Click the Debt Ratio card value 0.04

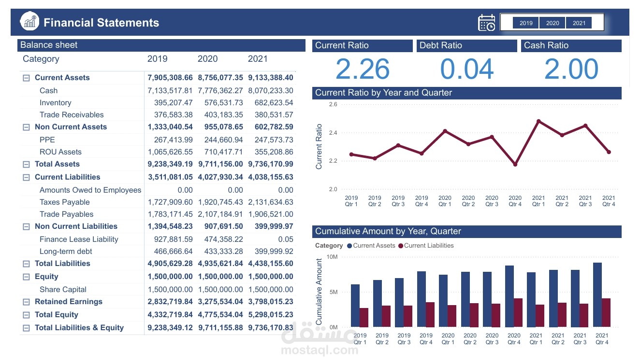(x=467, y=69)
